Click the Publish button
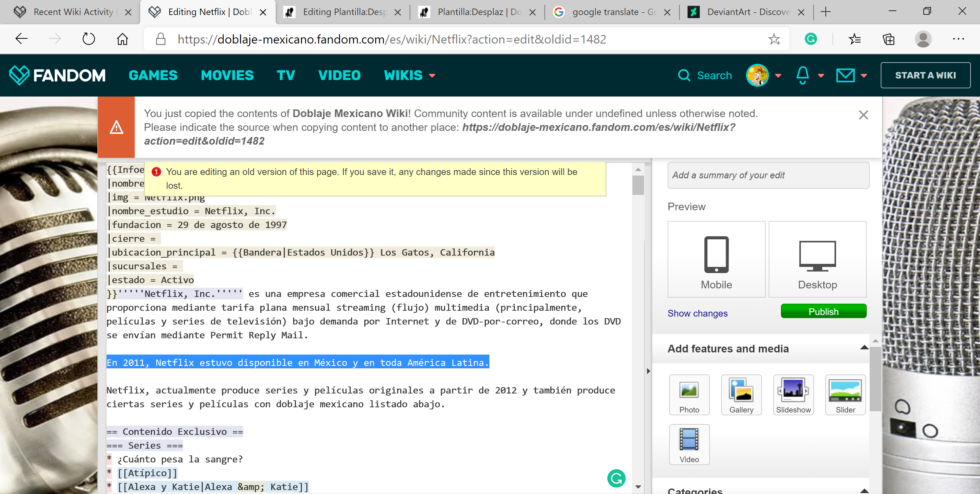Image resolution: width=980 pixels, height=494 pixels. click(x=823, y=311)
